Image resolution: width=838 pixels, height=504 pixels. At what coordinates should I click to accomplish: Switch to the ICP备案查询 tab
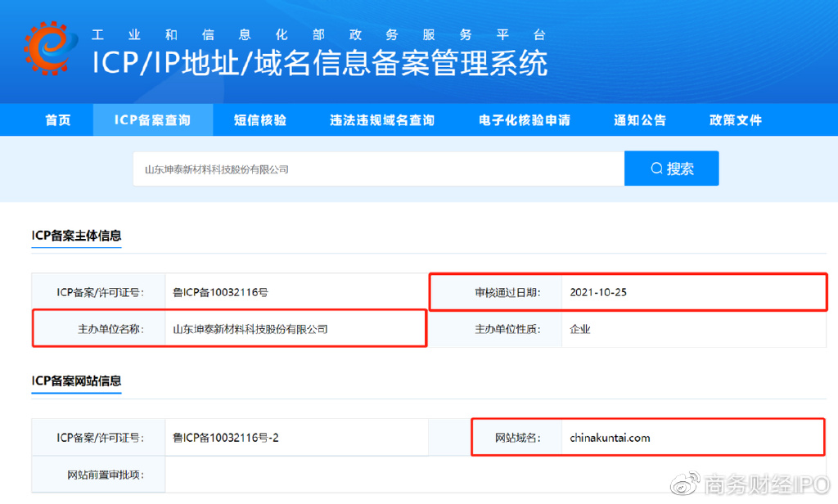153,119
